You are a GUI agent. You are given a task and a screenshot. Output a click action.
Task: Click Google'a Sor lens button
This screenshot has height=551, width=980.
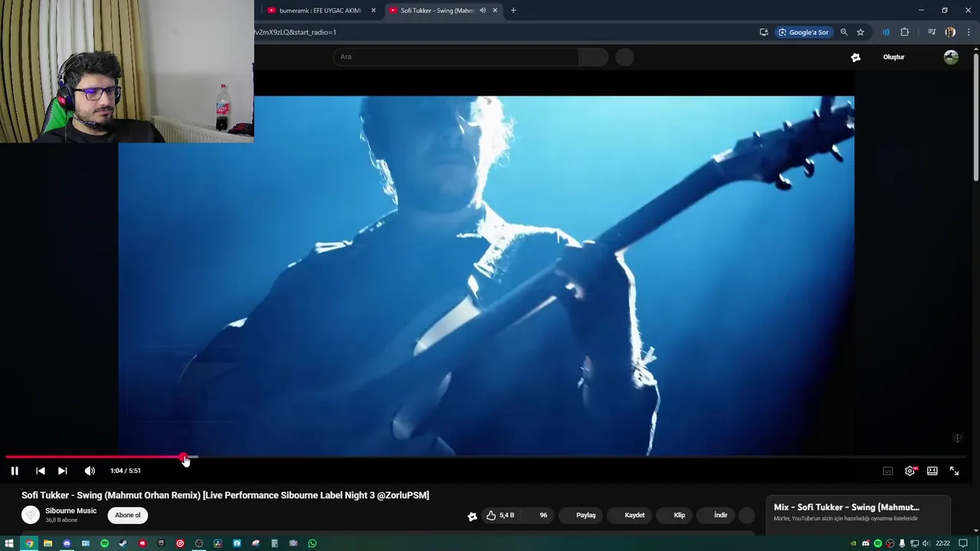pos(803,32)
